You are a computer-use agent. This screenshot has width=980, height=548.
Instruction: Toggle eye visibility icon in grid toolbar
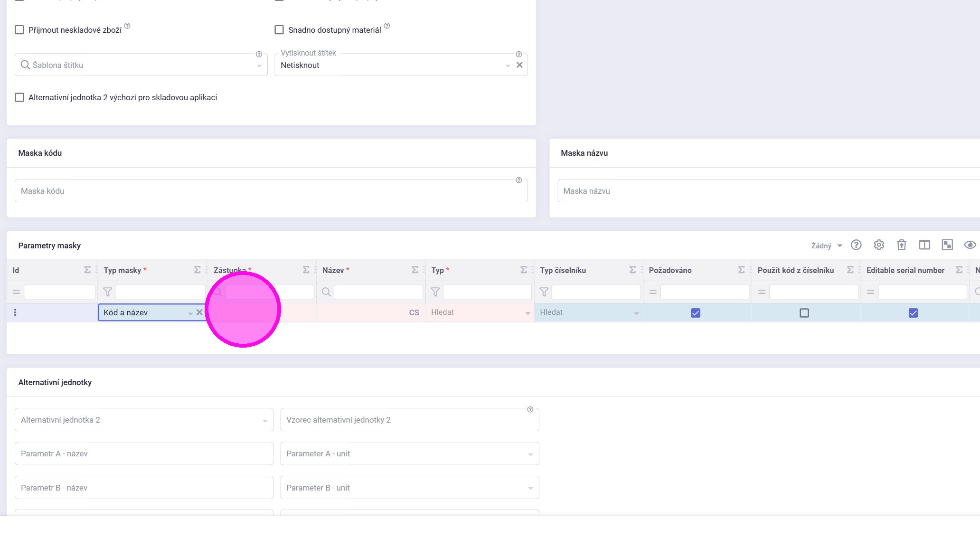tap(969, 245)
